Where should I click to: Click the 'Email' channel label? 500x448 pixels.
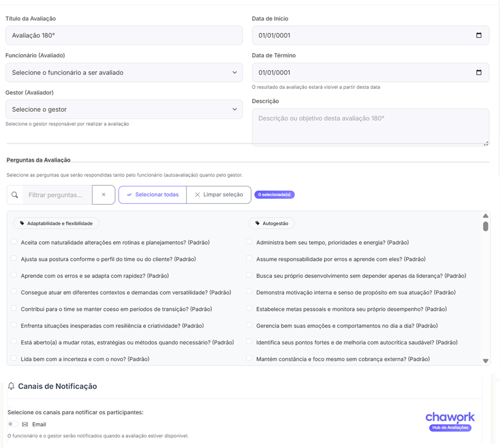[x=39, y=424]
